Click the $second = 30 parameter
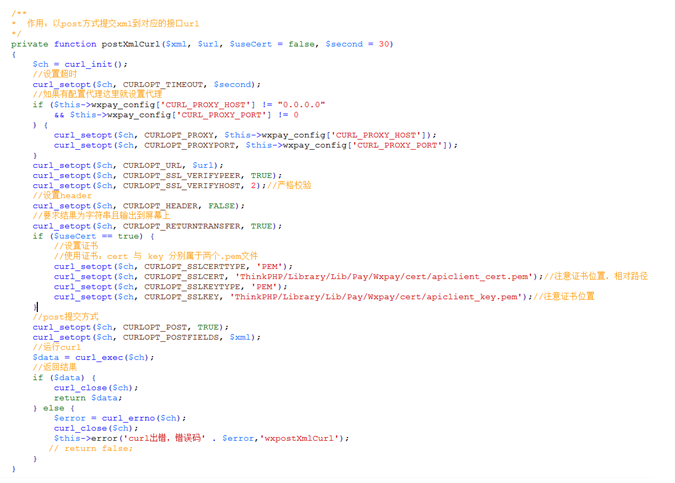Image resolution: width=675 pixels, height=483 pixels. click(358, 44)
